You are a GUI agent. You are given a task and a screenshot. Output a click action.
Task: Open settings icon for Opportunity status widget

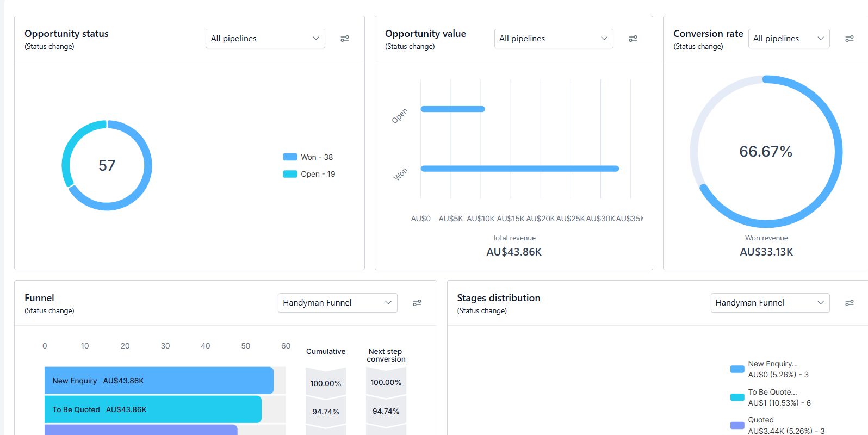345,39
